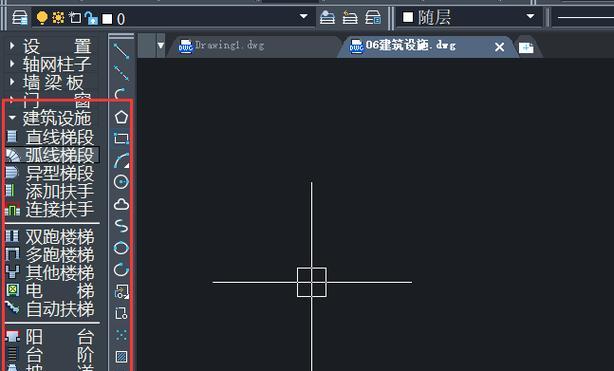This screenshot has height=371, width=614.
Task: Select the Spline curve tool
Action: click(121, 226)
